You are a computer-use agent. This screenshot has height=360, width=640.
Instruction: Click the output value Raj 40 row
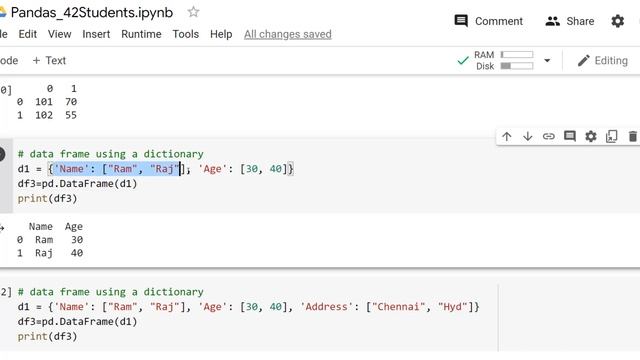(x=50, y=253)
